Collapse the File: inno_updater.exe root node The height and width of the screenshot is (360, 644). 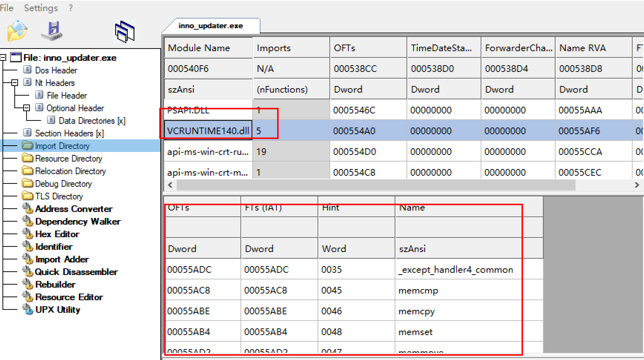(3, 58)
